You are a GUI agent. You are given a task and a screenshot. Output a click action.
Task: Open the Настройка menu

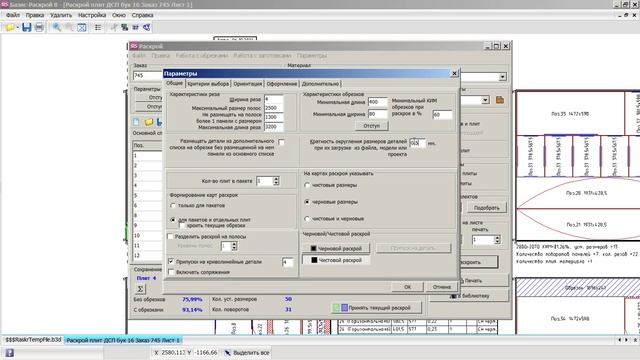[92, 15]
